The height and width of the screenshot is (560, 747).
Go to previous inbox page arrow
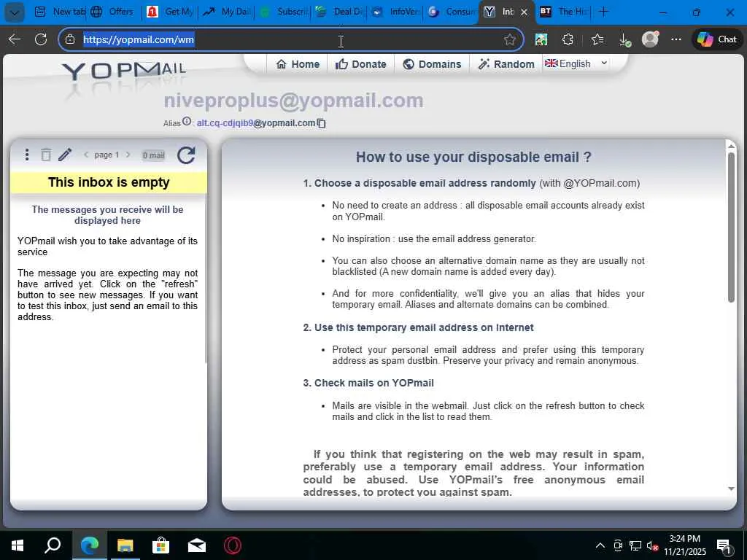86,155
